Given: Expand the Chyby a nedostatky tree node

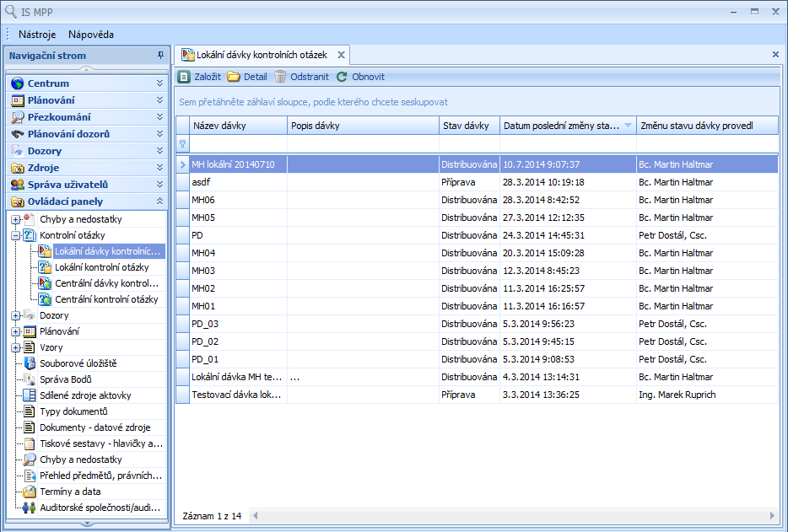Looking at the screenshot, I should click(15, 219).
